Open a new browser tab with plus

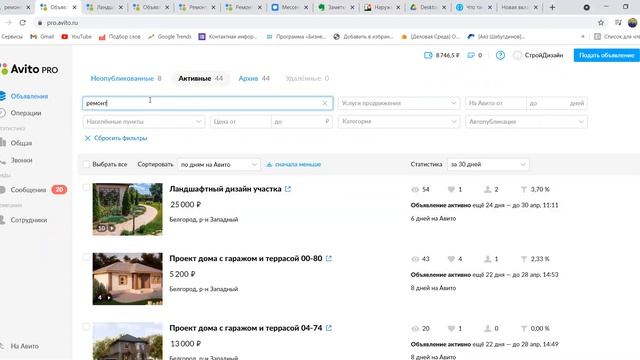point(552,7)
